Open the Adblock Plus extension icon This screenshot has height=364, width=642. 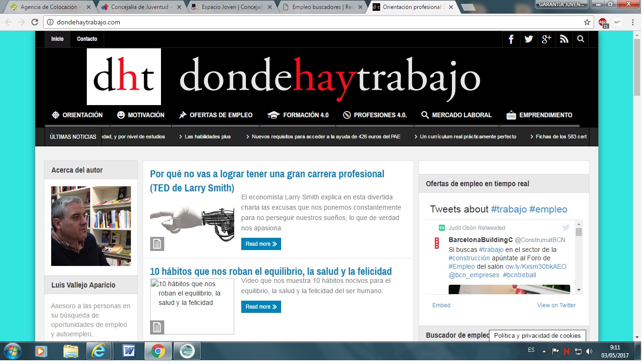(603, 22)
